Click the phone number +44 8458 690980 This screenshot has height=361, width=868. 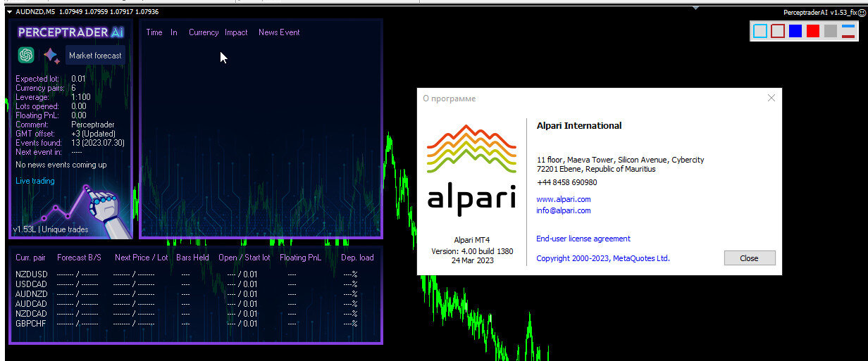[566, 182]
